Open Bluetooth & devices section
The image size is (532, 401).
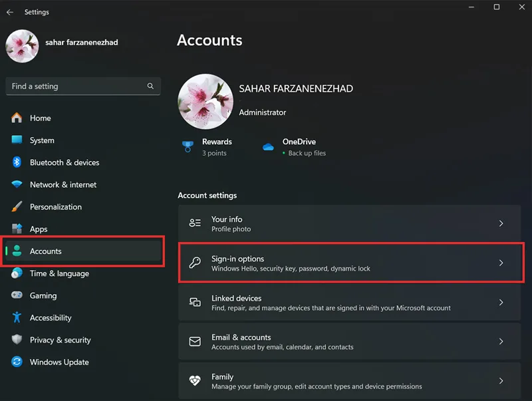click(83, 162)
